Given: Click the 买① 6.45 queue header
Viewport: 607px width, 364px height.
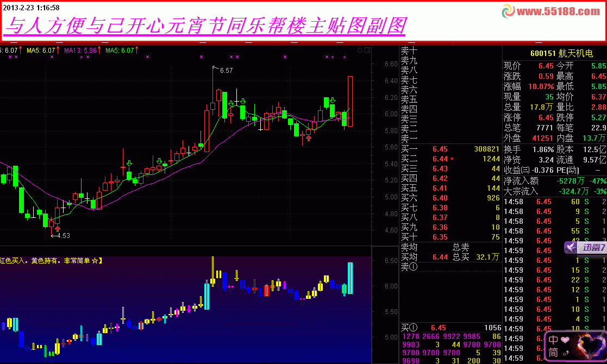Looking at the screenshot, I should [423, 328].
